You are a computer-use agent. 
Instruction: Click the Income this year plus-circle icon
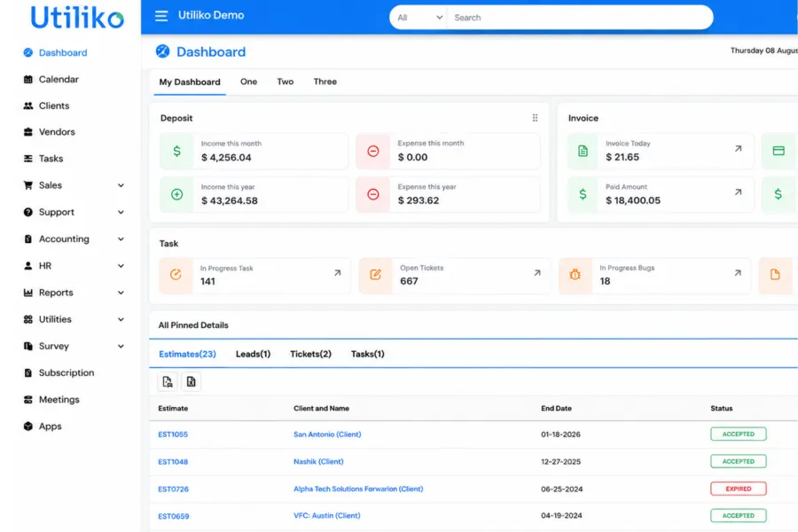coord(176,194)
